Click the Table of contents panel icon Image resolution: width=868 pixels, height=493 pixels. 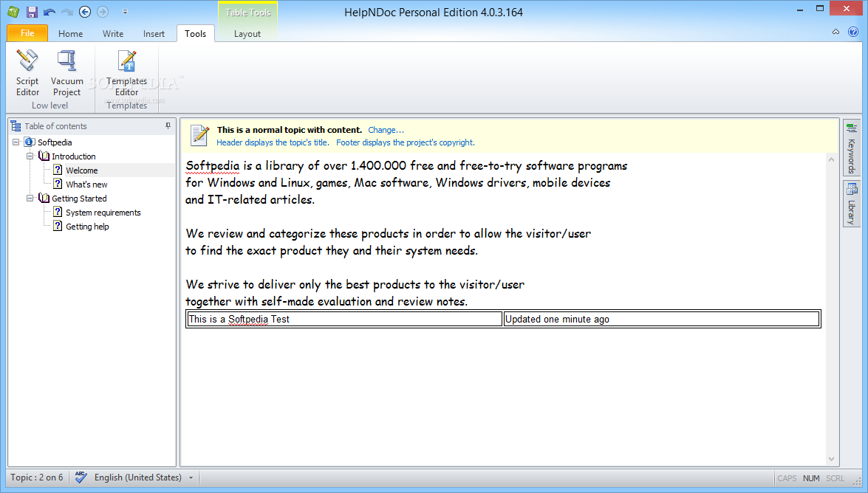click(x=16, y=126)
